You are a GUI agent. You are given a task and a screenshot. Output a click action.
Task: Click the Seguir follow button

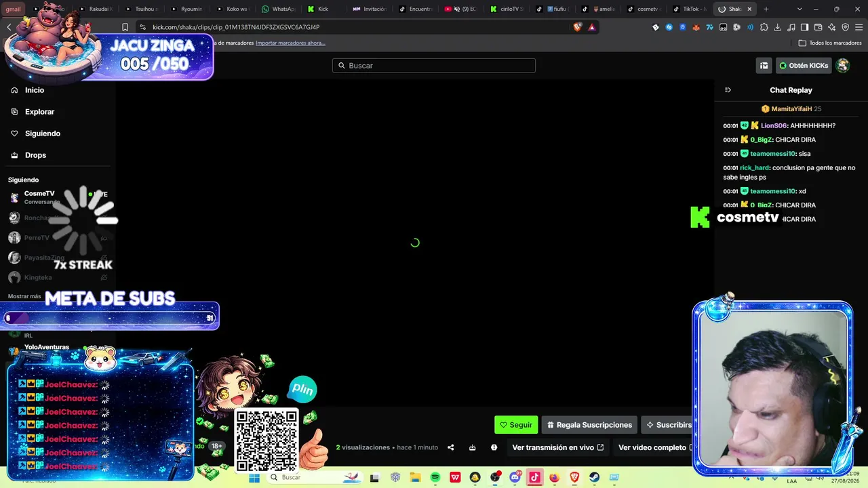[516, 425]
